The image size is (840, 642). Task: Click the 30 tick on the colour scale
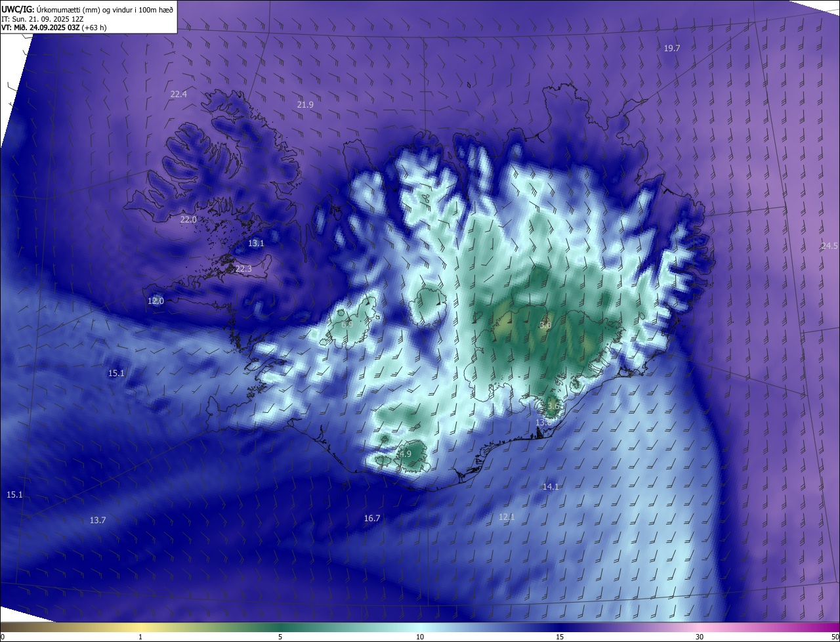pos(700,637)
